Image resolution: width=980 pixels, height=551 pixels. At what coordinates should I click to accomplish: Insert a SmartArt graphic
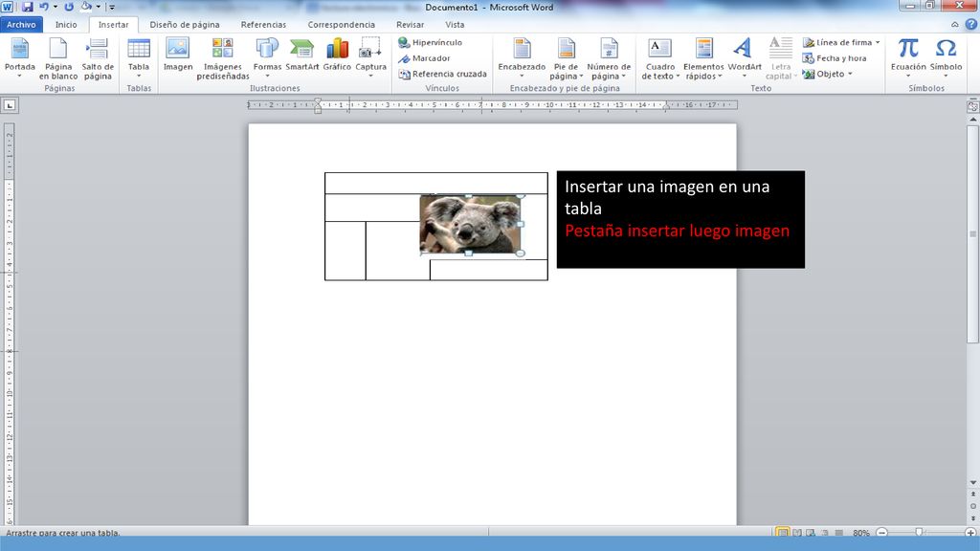(301, 55)
